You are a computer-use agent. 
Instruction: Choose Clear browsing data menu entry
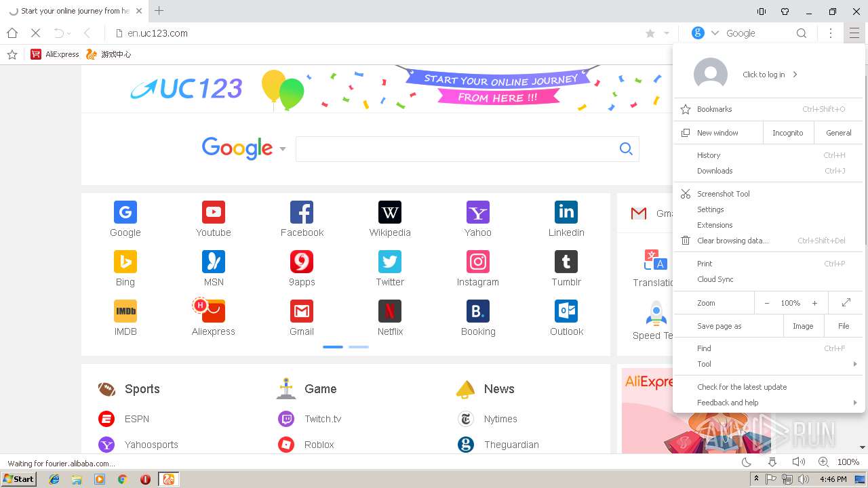pyautogui.click(x=769, y=241)
